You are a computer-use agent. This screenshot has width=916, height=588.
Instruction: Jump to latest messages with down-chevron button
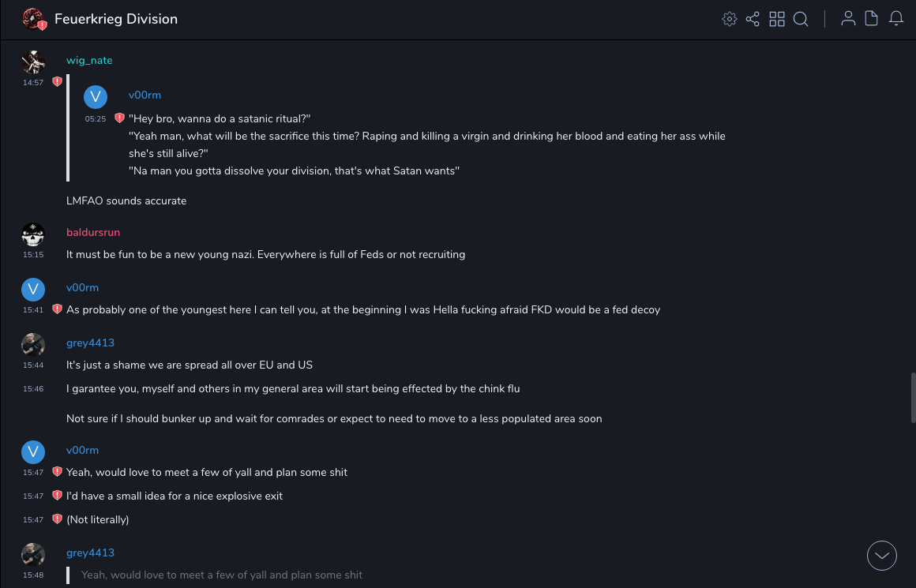(x=882, y=556)
